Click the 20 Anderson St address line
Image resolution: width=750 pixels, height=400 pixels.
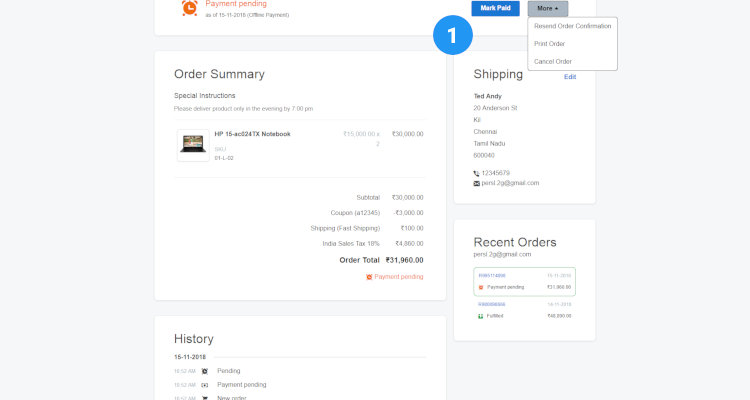click(495, 108)
